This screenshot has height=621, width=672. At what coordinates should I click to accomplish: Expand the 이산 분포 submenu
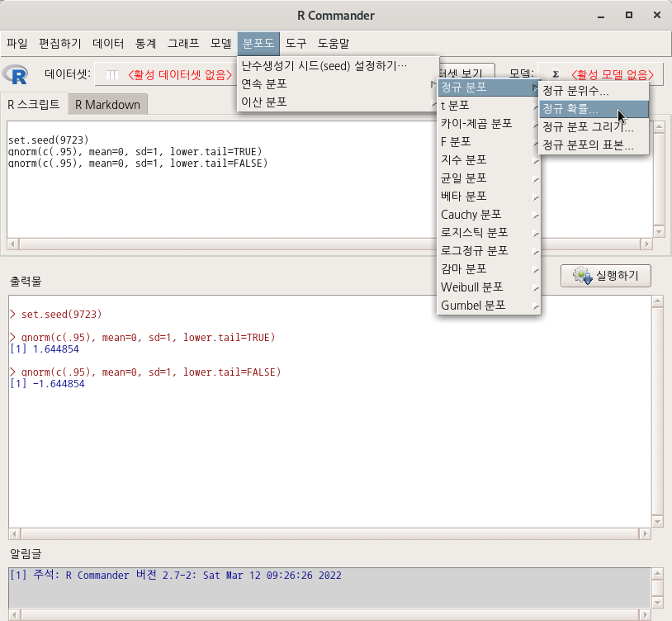click(338, 102)
